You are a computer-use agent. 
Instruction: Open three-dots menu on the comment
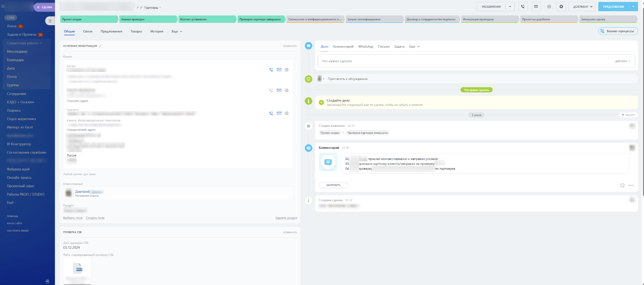631,185
